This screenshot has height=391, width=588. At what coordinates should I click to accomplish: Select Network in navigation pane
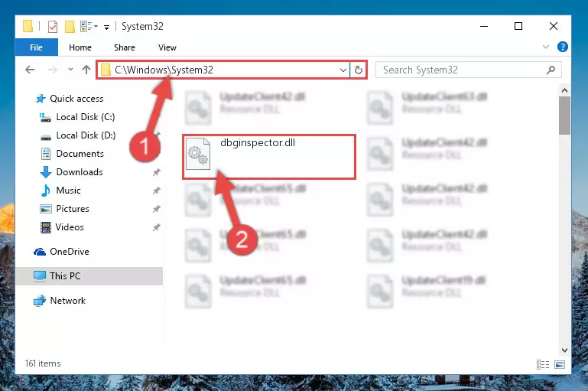click(x=68, y=301)
